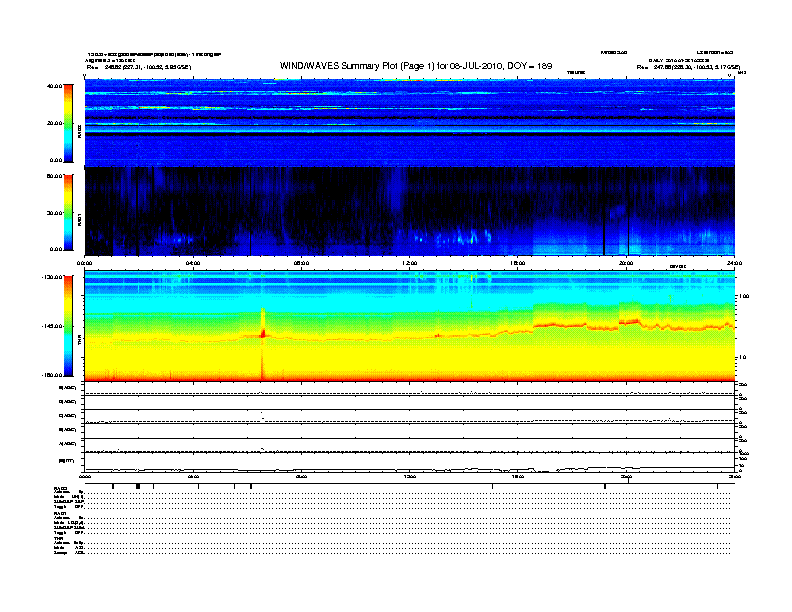Click the RAD2 spectrogram panel

pos(410,123)
